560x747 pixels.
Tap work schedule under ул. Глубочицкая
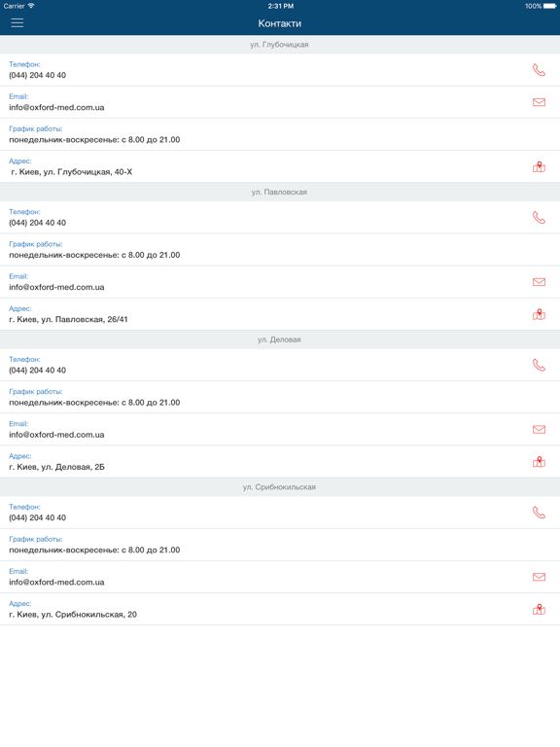click(94, 140)
